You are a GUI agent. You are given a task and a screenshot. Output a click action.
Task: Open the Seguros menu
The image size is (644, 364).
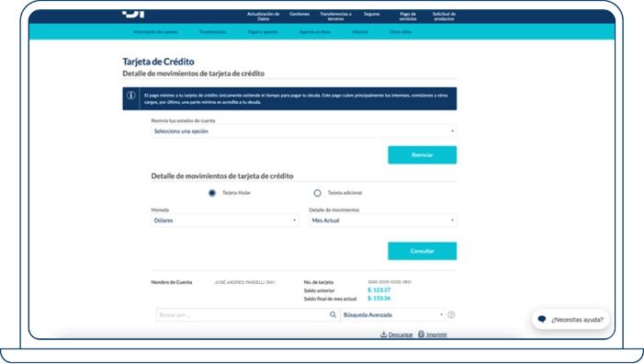372,14
